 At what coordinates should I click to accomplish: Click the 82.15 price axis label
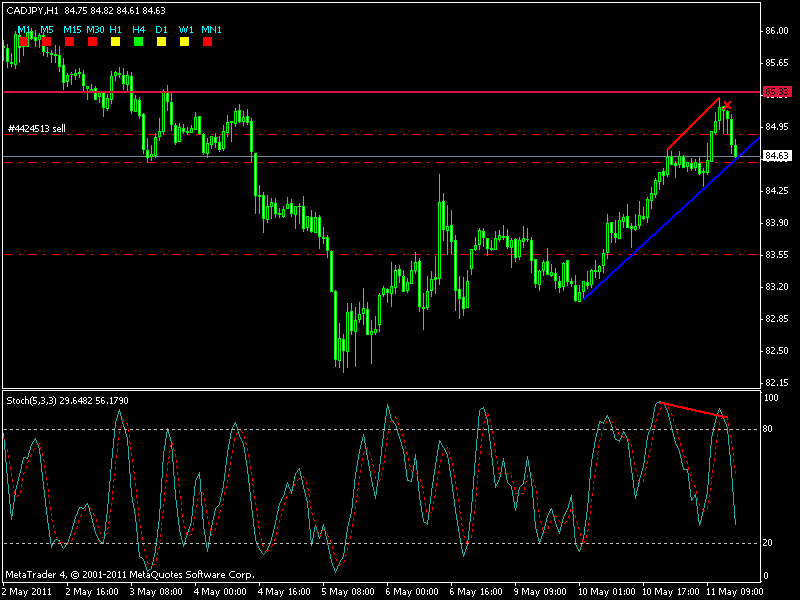(x=777, y=383)
